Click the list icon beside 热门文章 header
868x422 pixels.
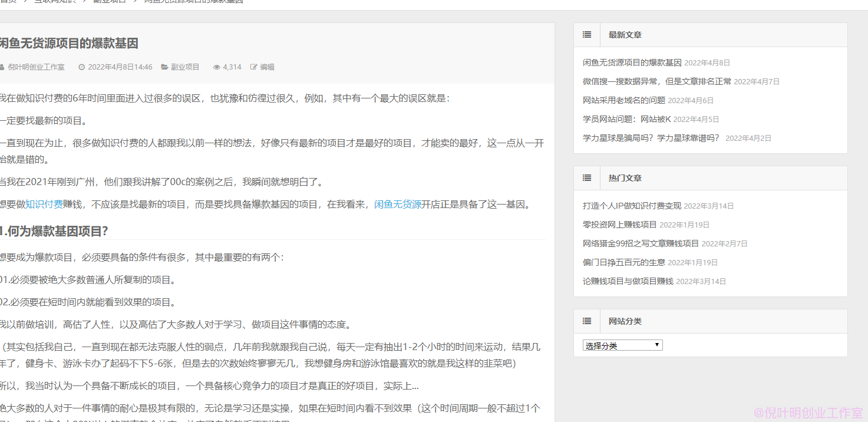(587, 178)
